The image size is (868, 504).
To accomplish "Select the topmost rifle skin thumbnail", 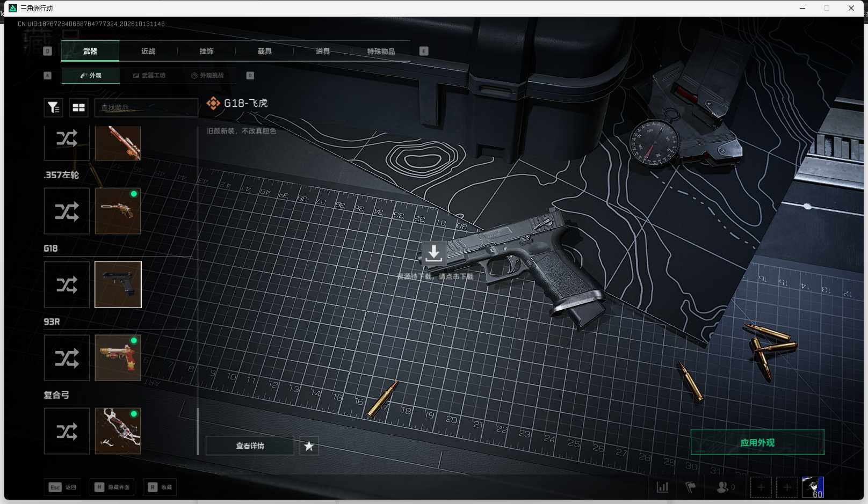I will click(x=118, y=143).
